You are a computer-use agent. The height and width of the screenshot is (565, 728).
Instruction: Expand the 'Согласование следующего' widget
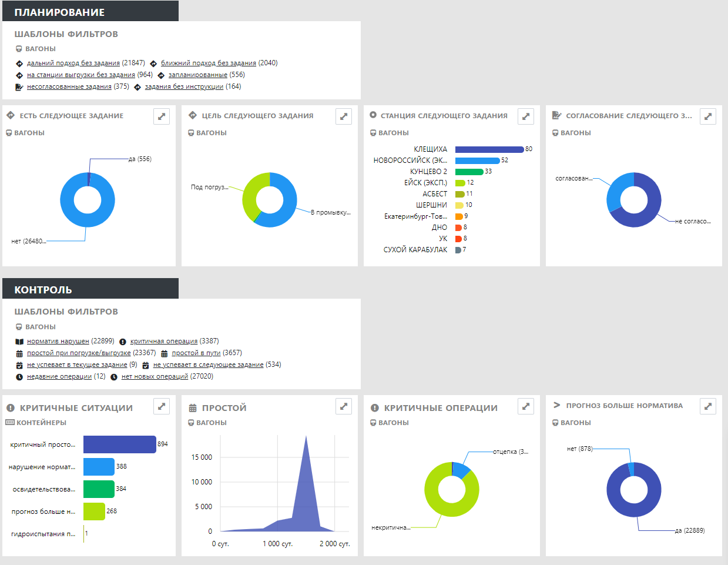708,116
